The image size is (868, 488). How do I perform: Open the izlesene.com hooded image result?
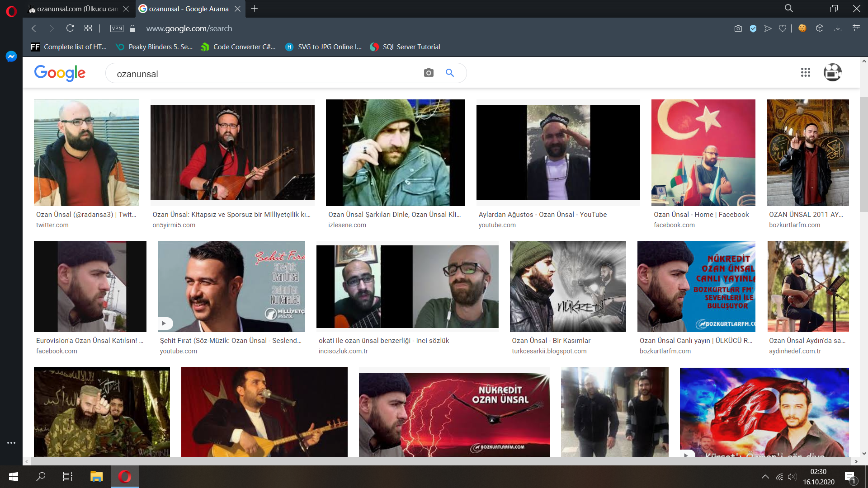tap(396, 153)
